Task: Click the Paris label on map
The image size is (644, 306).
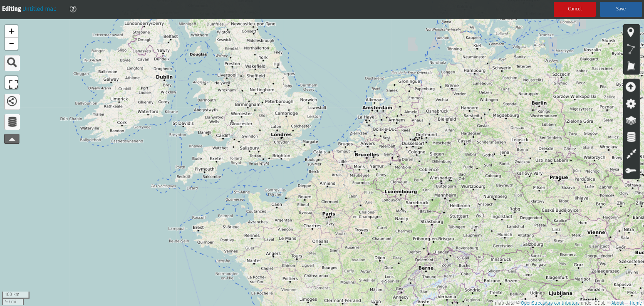Action: (x=329, y=214)
